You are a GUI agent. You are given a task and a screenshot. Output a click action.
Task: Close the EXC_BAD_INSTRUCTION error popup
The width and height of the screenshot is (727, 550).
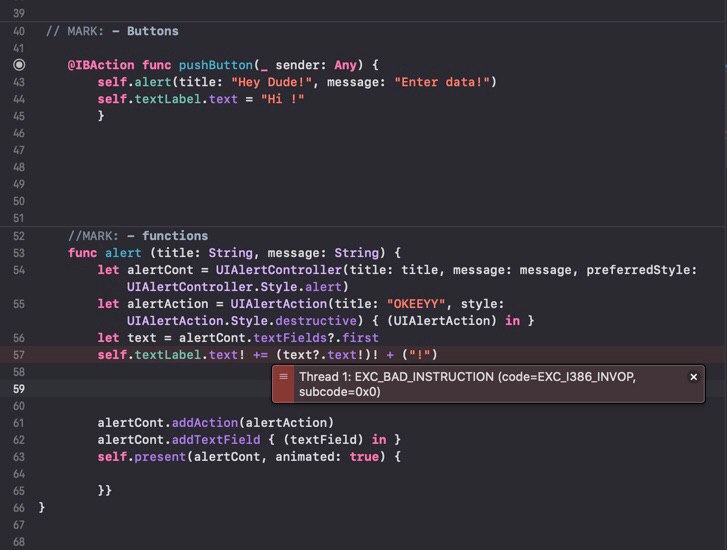tap(693, 377)
